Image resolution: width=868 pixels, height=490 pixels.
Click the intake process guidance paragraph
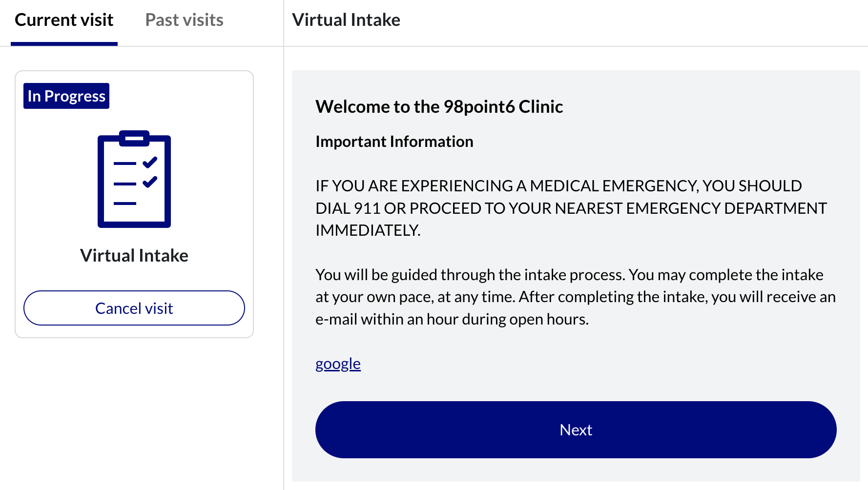pos(576,297)
